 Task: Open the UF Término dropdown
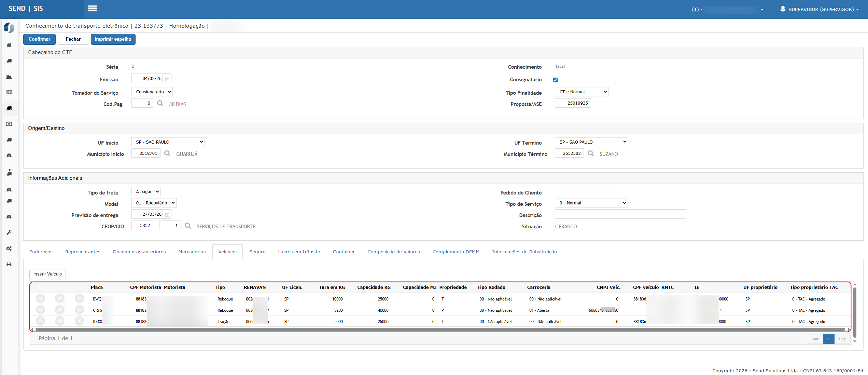591,142
